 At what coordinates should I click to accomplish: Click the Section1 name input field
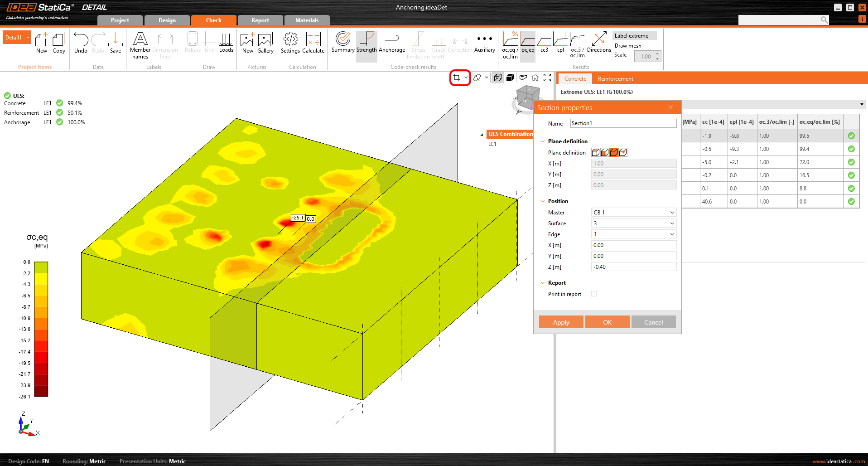(x=623, y=123)
